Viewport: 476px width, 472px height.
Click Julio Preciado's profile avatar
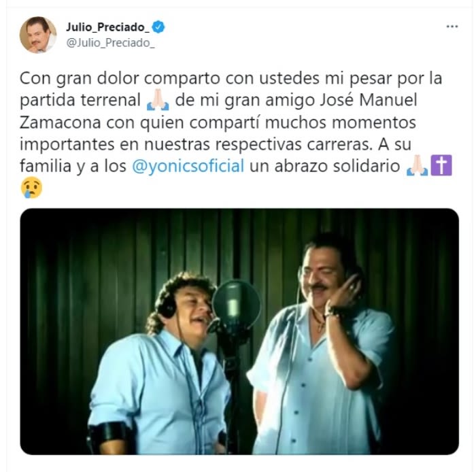point(38,35)
